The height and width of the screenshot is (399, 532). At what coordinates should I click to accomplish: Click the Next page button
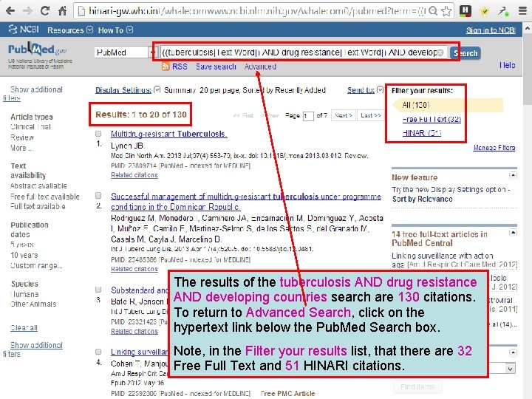click(344, 115)
